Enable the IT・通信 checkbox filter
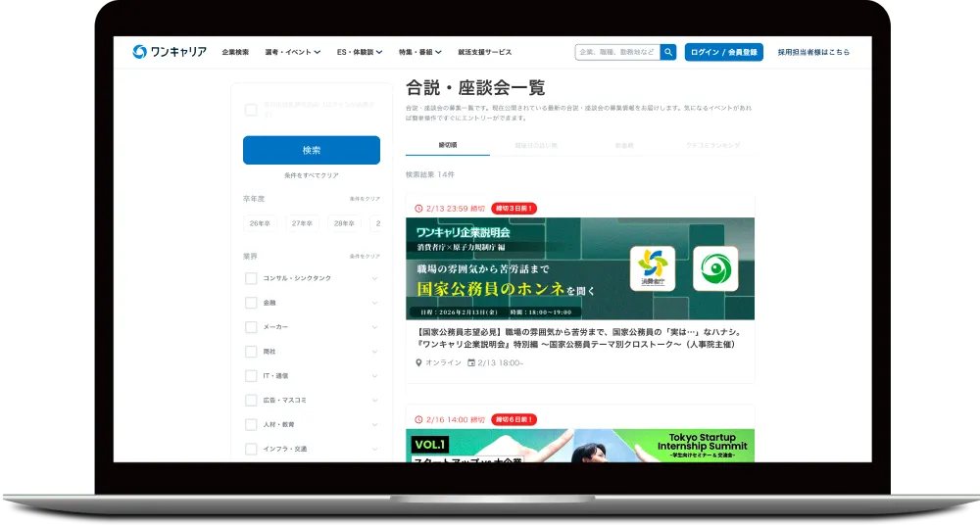Viewport: 980px width, 527px height. pos(251,376)
